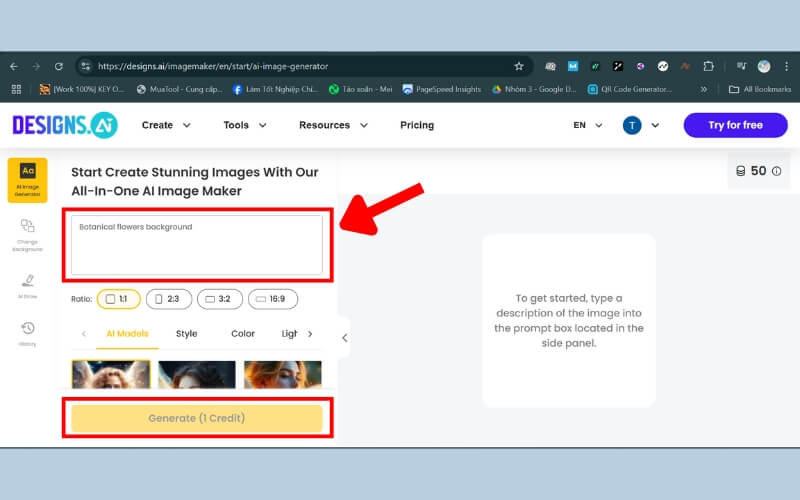Open the Change Background sidebar tool

point(28,235)
